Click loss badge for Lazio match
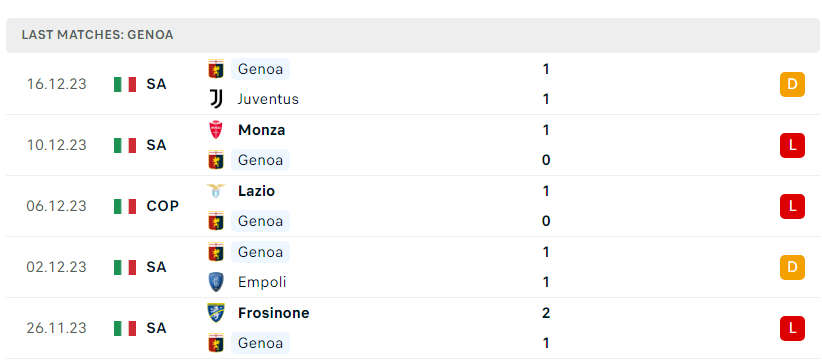This screenshot has width=822, height=361. (792, 206)
